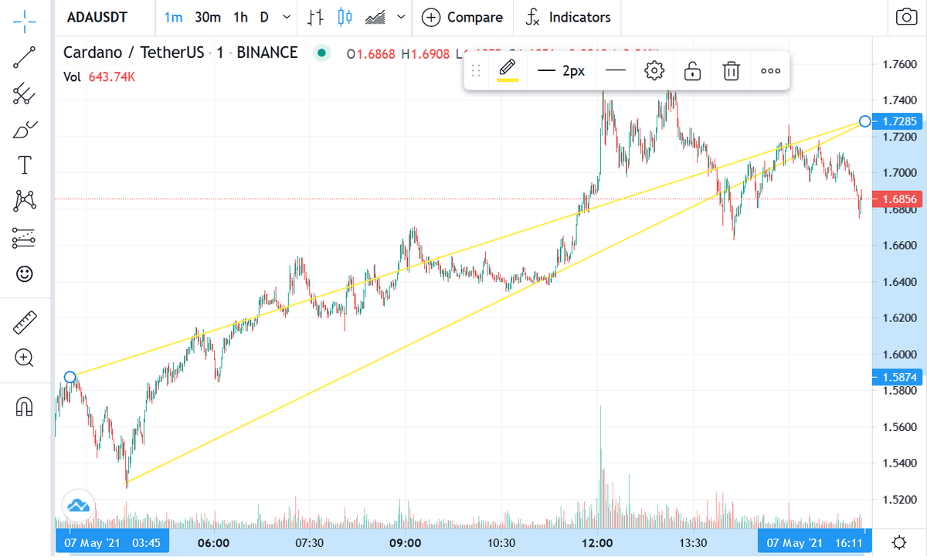Image resolution: width=927 pixels, height=560 pixels.
Task: Switch to daily D timeframe
Action: point(265,17)
